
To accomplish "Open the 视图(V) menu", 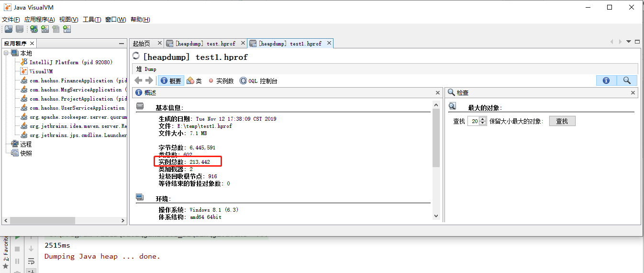I will 69,20.
